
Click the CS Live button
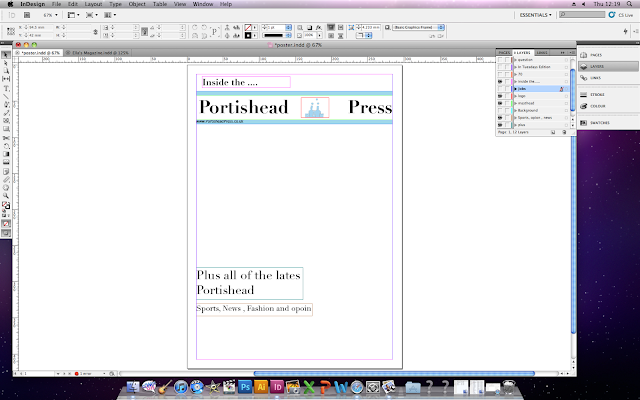[x=621, y=15]
